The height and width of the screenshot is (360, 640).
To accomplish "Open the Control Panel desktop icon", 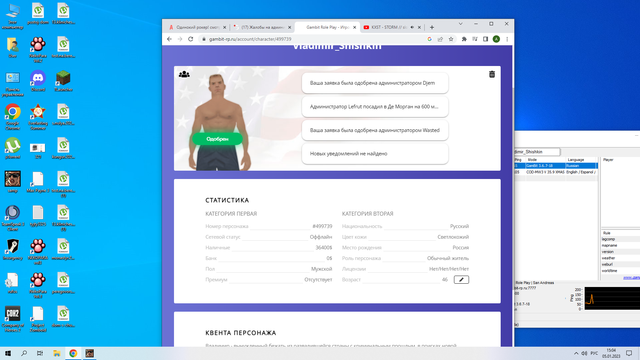I will tap(13, 84).
